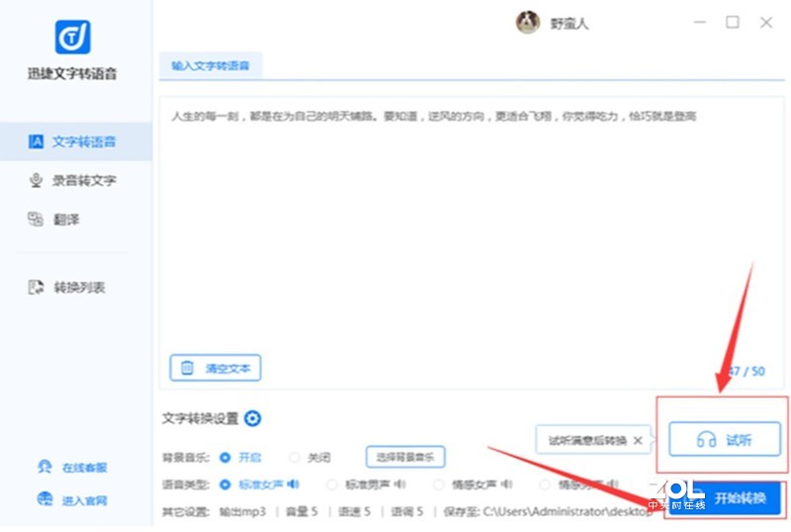Image resolution: width=791 pixels, height=532 pixels.
Task: Close the application window
Action: point(766,23)
